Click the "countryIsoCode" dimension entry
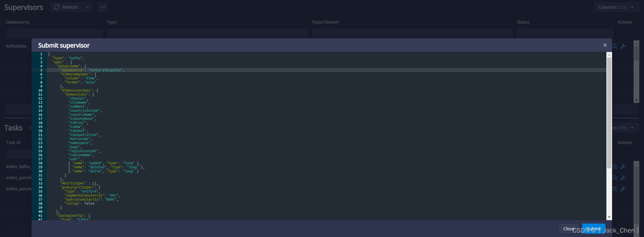The image size is (644, 237). 85,111
